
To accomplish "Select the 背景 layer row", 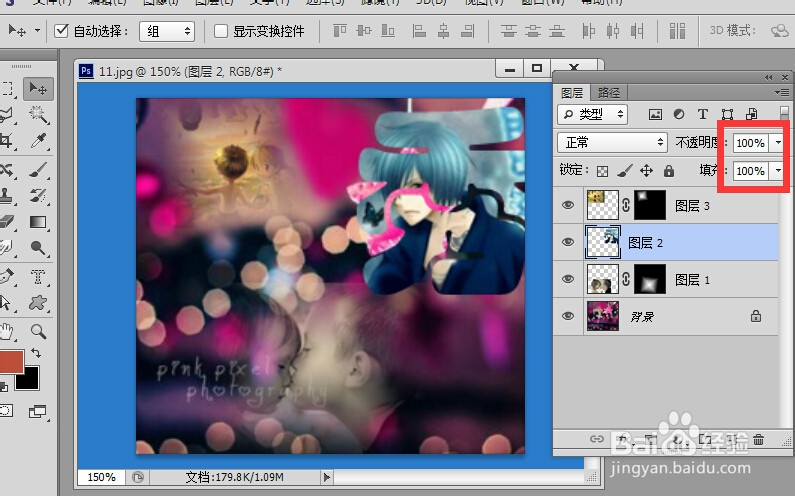I will point(665,316).
